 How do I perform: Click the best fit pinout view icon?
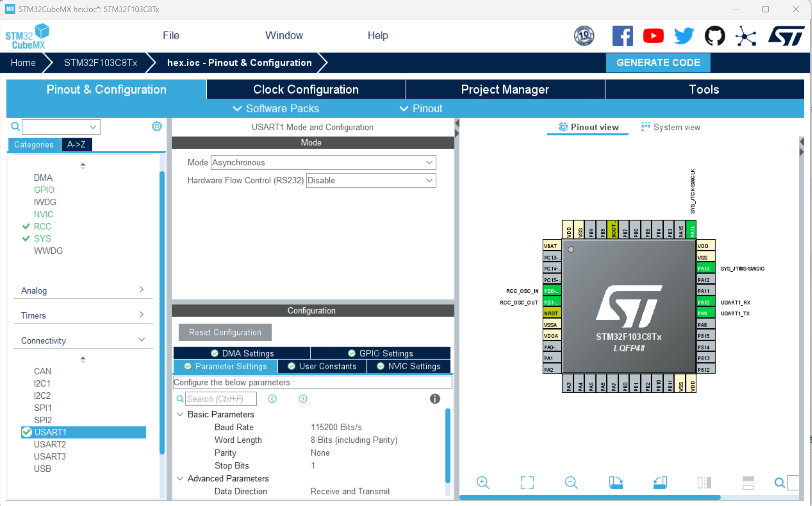tap(528, 482)
